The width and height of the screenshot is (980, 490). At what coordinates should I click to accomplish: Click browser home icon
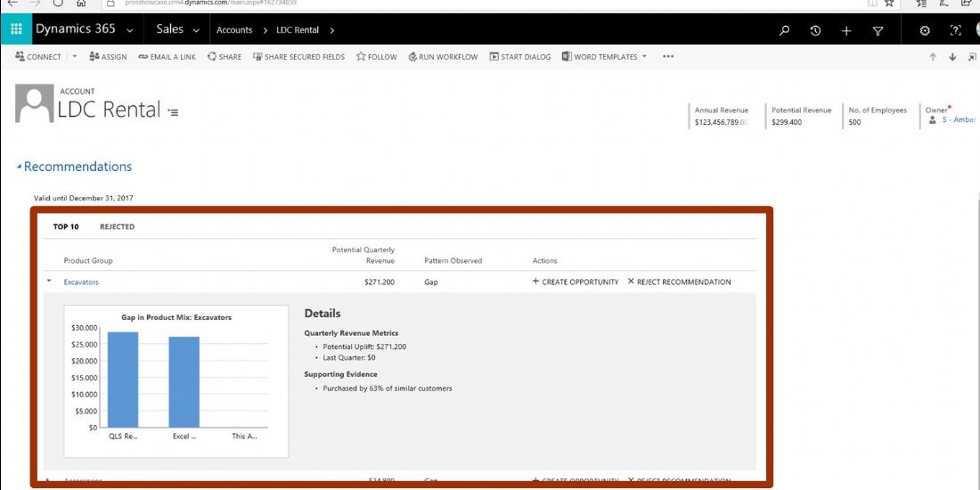pyautogui.click(x=80, y=3)
